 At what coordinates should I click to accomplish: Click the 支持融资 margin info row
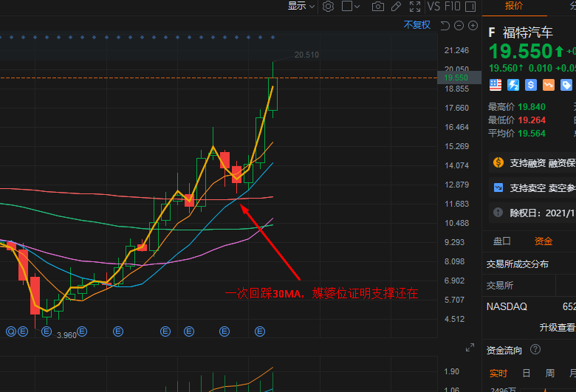tap(532, 162)
